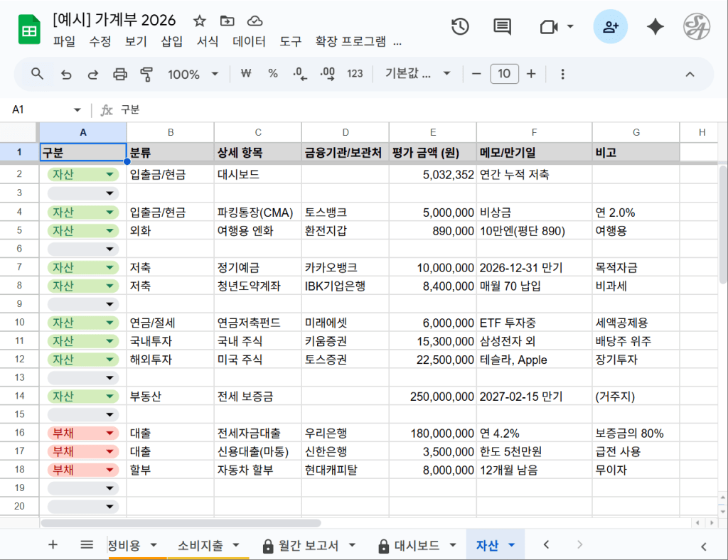Increase font size with plus stepper
The image size is (728, 560).
[531, 74]
